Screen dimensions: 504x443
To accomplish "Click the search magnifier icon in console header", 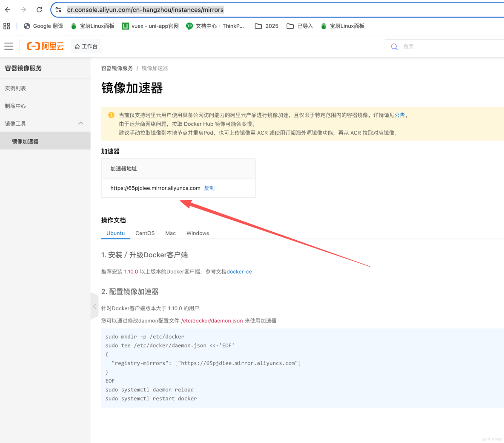I will (394, 46).
